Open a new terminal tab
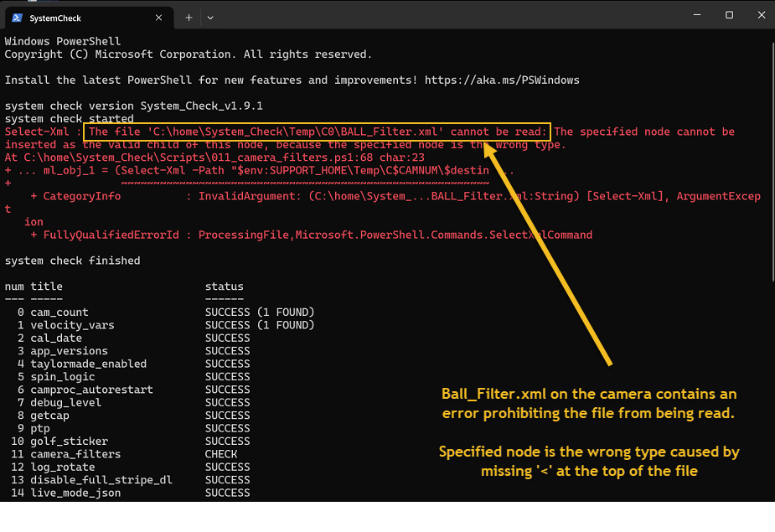The width and height of the screenshot is (775, 532). (189, 18)
